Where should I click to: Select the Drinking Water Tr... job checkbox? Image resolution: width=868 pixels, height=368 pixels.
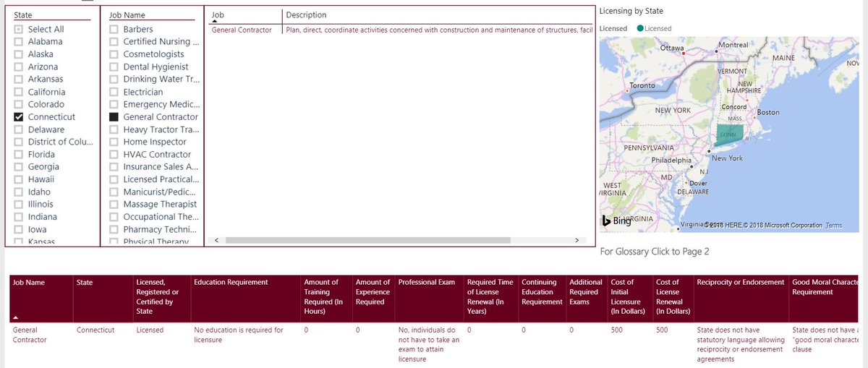pos(114,79)
